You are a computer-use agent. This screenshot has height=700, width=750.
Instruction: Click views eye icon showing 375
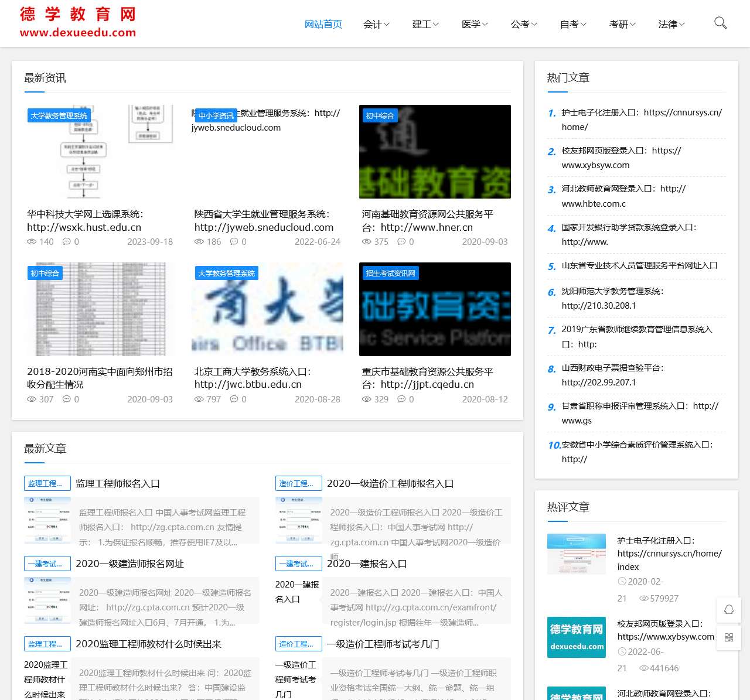click(x=367, y=241)
